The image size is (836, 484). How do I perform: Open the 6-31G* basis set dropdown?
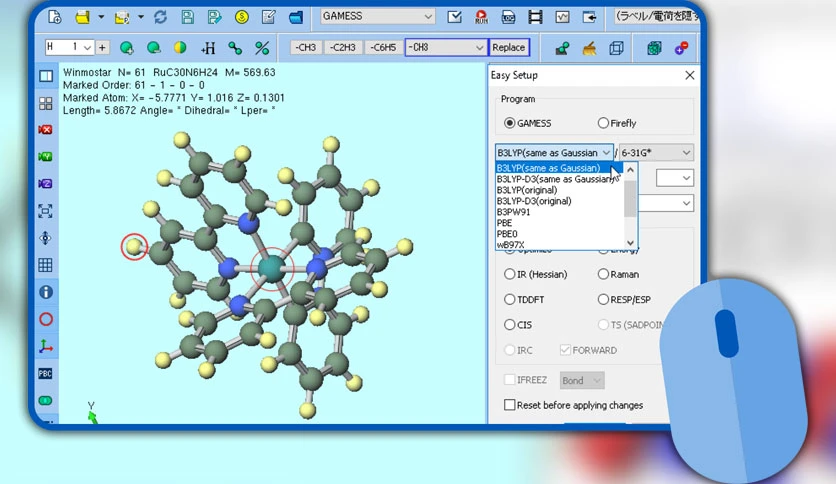click(656, 152)
